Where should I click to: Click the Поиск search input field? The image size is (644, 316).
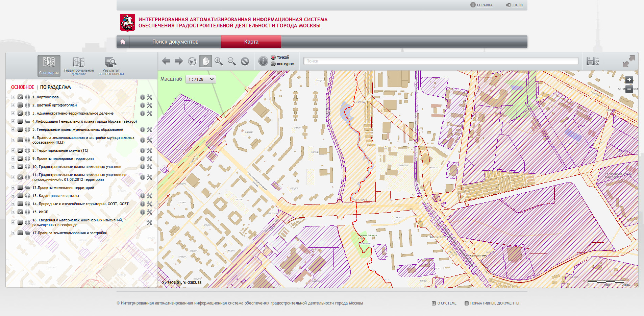click(441, 61)
